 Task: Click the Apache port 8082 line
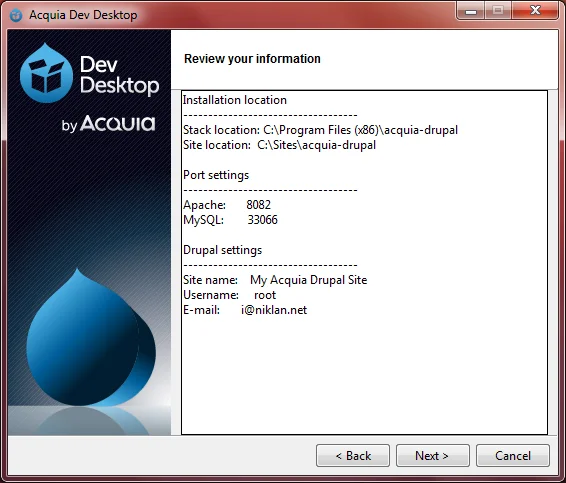point(227,205)
